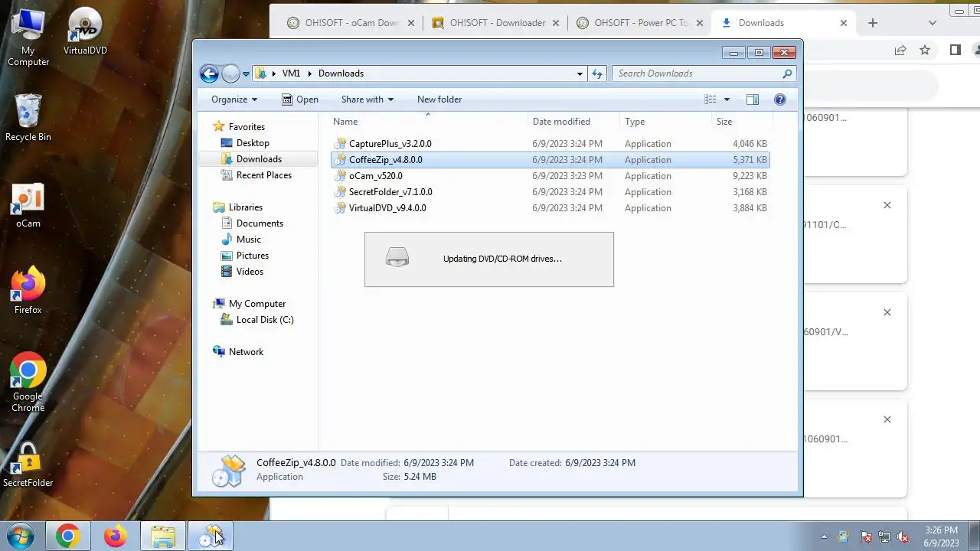980x551 pixels.
Task: Click the search magnifier icon
Action: pos(787,73)
